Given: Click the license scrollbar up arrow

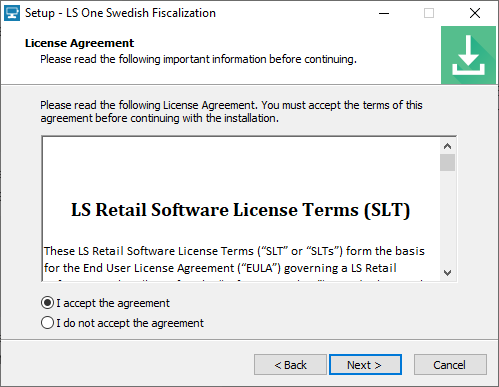Looking at the screenshot, I should pyautogui.click(x=447, y=146).
